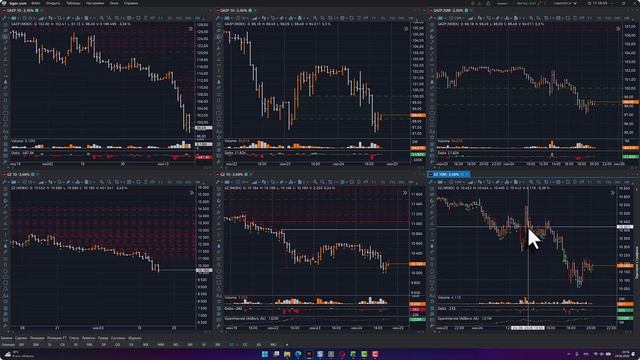Expand the double-arrow panel in GZ 1H chart

click(x=405, y=193)
